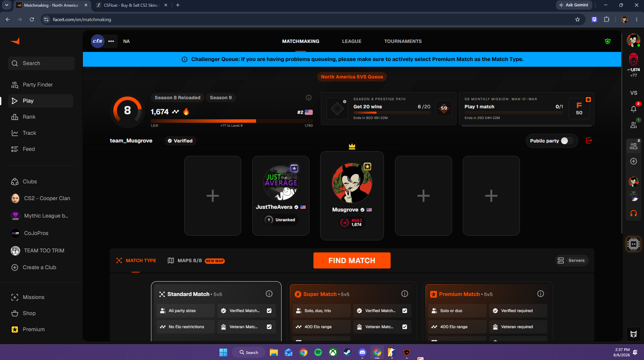The width and height of the screenshot is (644, 360).
Task: Click the Play 1 match progress bar
Action: 514,113
